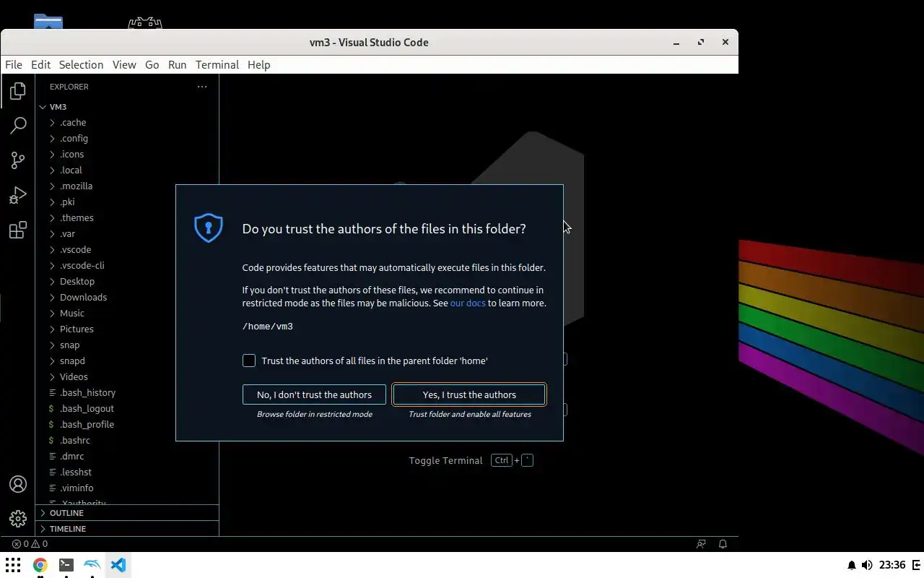Expand the Pictures folder
The image size is (924, 578).
click(x=127, y=329)
